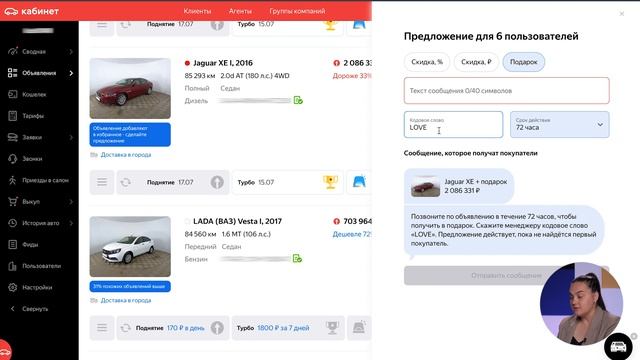The image size is (640, 360).
Task: Open Тарифы icon in sidebar
Action: tap(13, 116)
